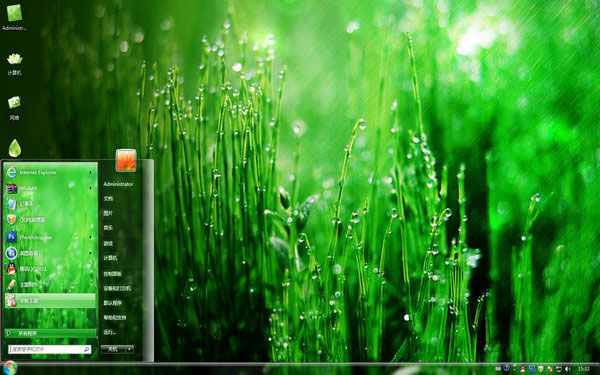Open 计算机 in Start menu right pane
This screenshot has width=600, height=375.
tap(110, 258)
